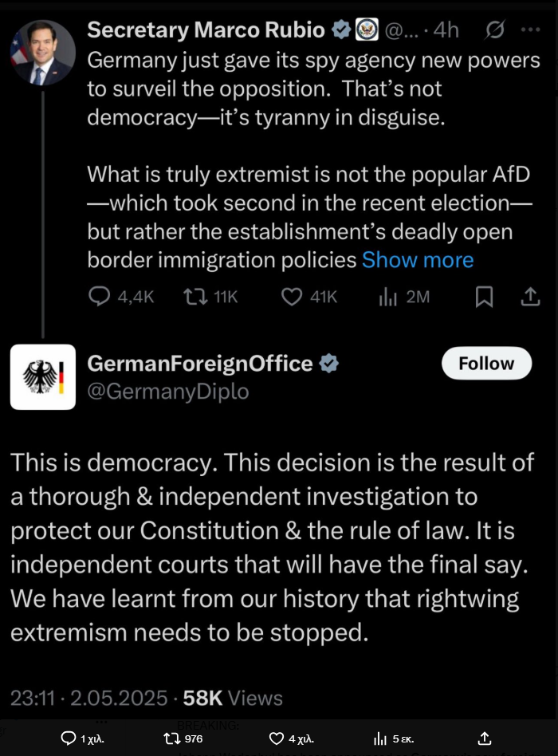This screenshot has height=756, width=558.
Task: Click Secretary Marco Rubio's display name
Action: pos(206,30)
